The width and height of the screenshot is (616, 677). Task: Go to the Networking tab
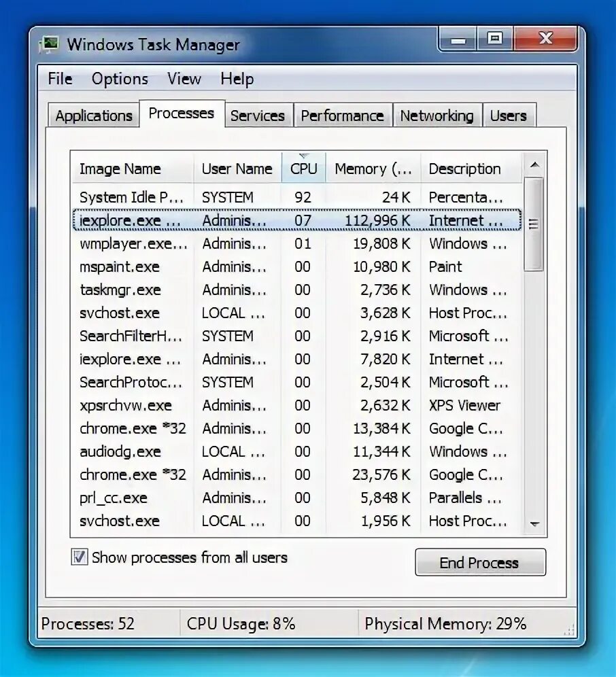tap(437, 116)
